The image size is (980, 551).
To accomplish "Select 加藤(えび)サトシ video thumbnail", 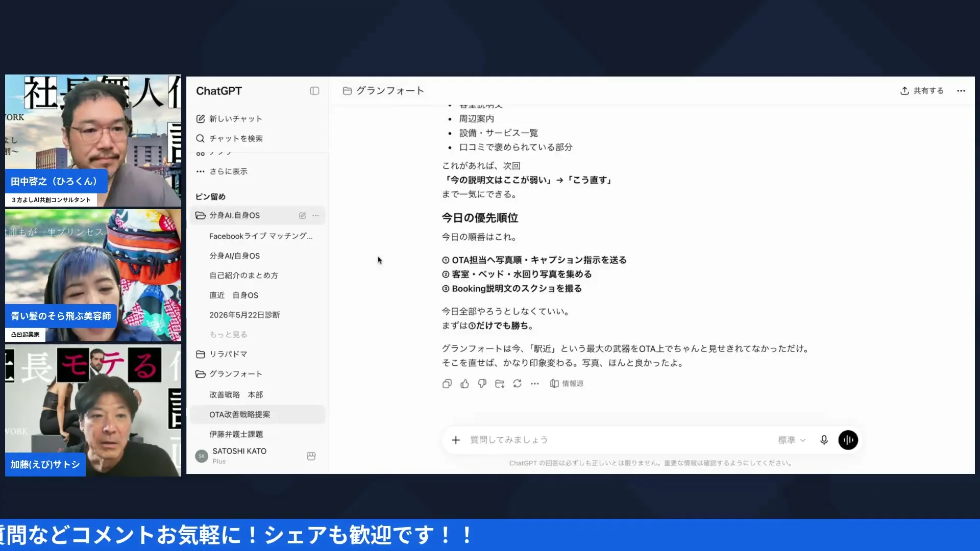I will point(93,410).
